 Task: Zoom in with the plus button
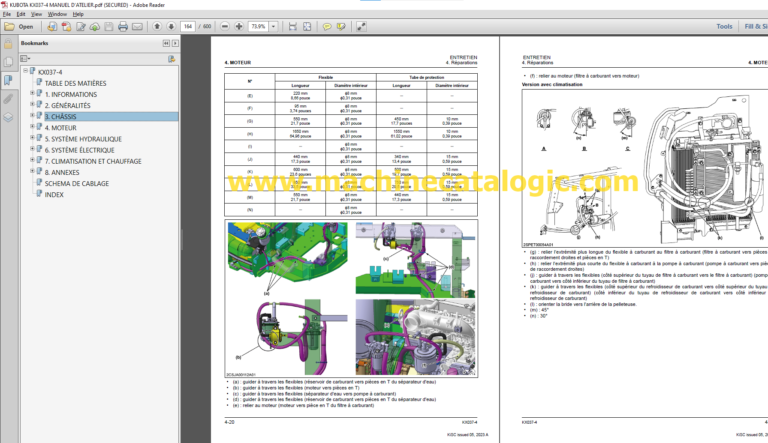point(239,26)
